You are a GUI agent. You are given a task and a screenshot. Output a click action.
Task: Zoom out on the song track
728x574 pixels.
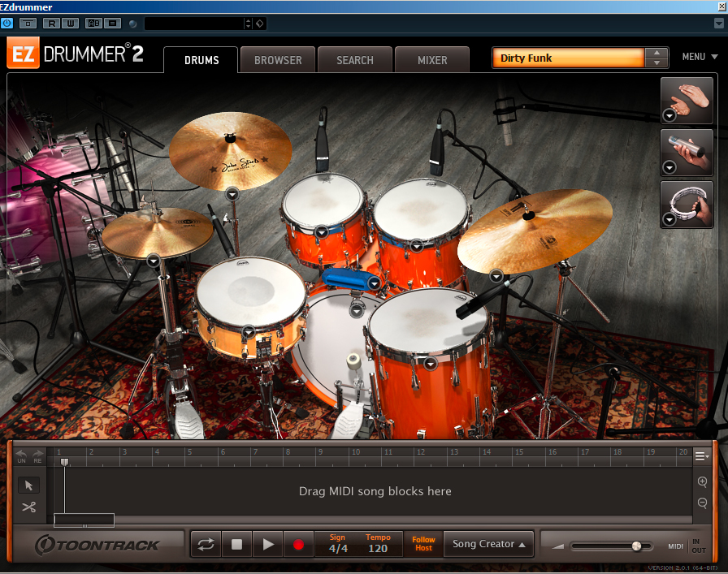pos(702,503)
